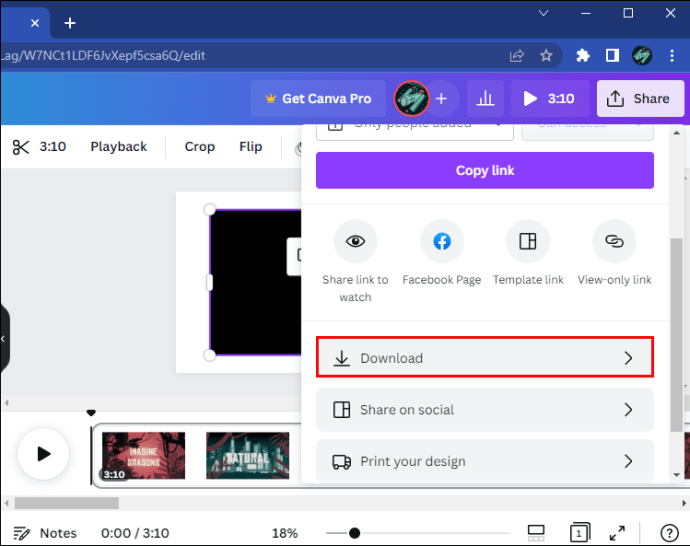Select the Template link icon
The image size is (690, 546).
528,241
